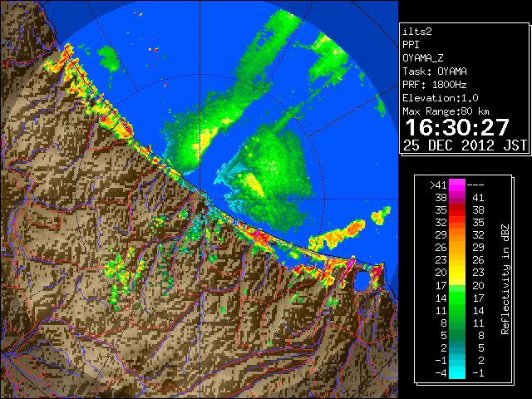Click the 'Reflectivity in dBZ' legend title
Screen dimensions: 532x399
505,279
